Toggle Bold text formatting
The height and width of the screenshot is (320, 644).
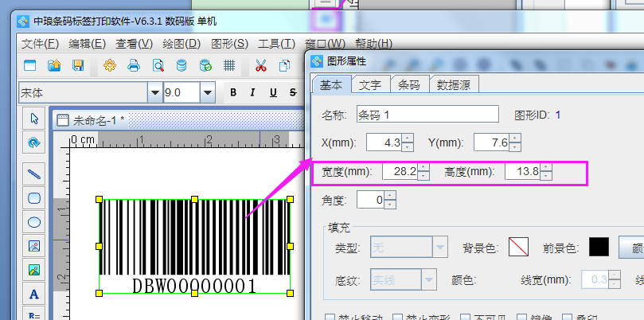233,92
